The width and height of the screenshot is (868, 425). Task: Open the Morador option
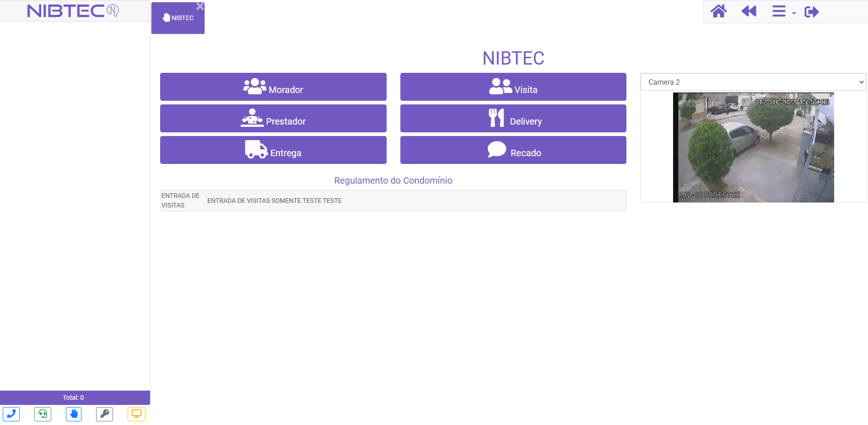273,87
